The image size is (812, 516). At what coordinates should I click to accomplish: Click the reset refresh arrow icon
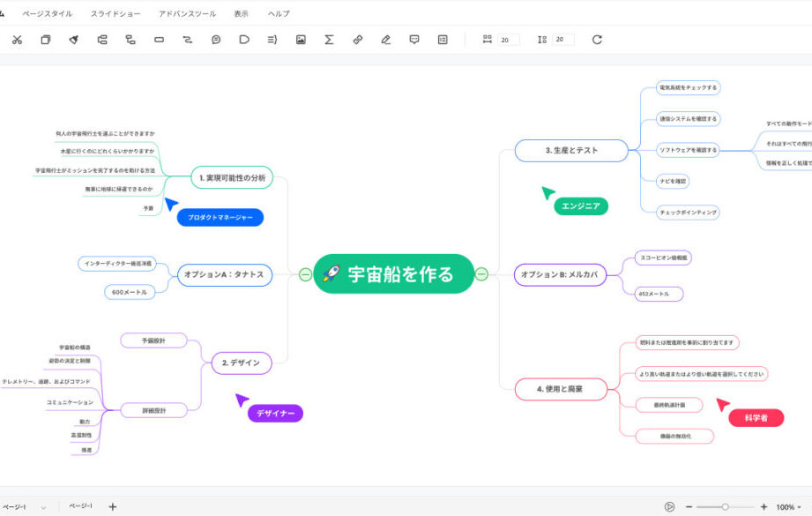coord(597,40)
